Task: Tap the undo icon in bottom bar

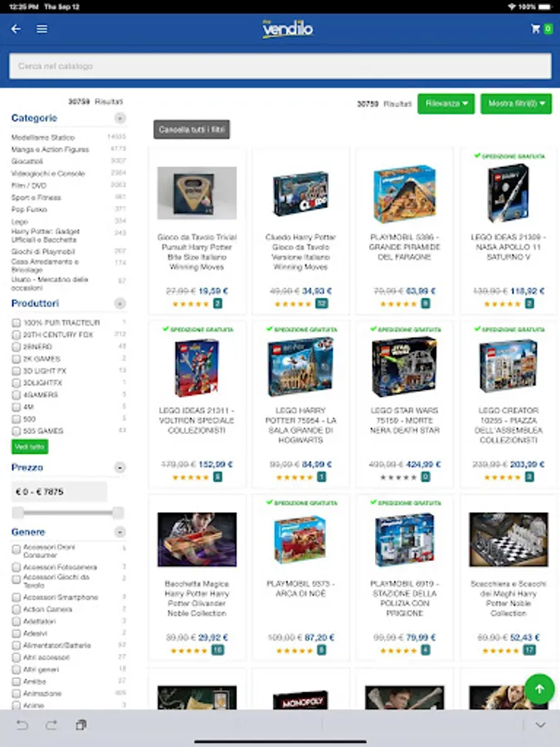Action: [22, 725]
